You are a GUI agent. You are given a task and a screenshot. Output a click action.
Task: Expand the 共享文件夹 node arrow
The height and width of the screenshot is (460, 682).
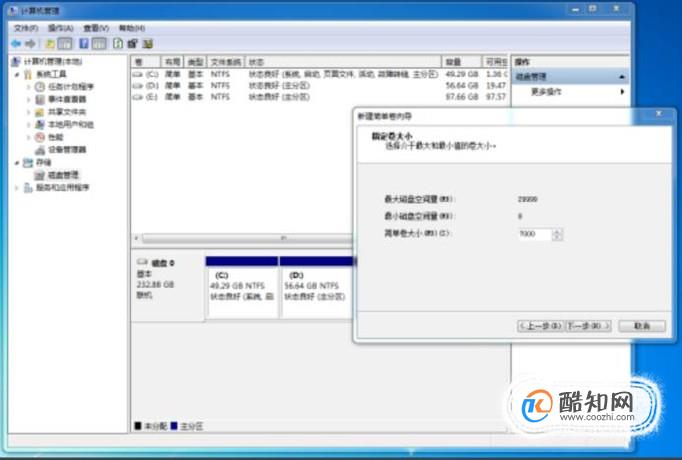29,112
